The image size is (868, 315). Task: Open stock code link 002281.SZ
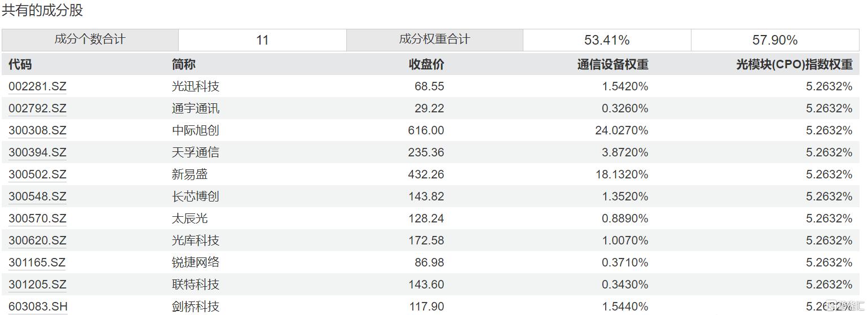tap(37, 86)
